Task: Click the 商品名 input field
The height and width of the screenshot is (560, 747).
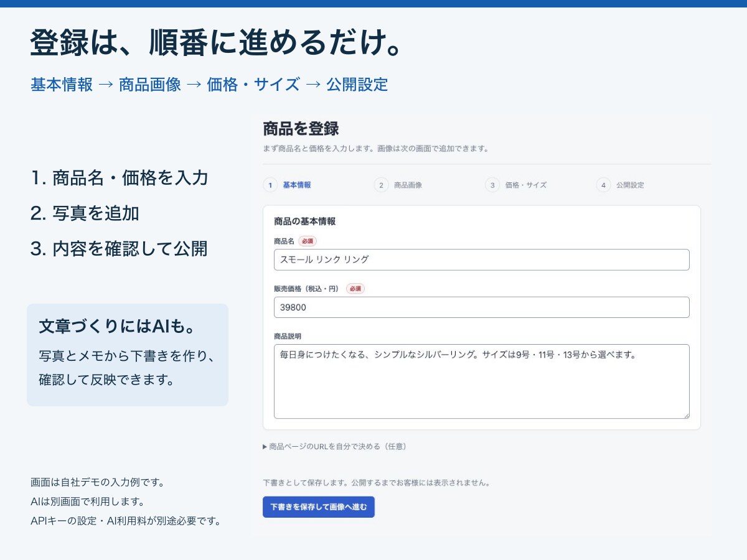Action: [x=481, y=259]
